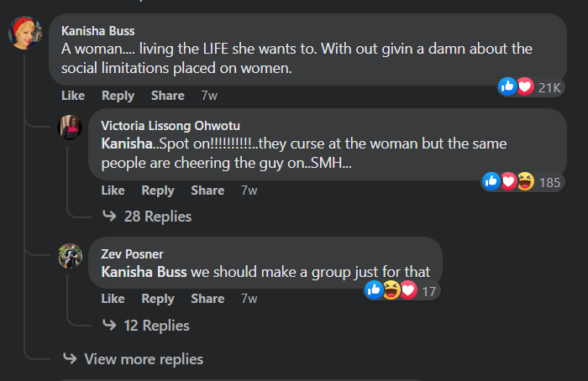
Task: Click the laughing emoji on Victoria's reply
Action: [x=526, y=181]
